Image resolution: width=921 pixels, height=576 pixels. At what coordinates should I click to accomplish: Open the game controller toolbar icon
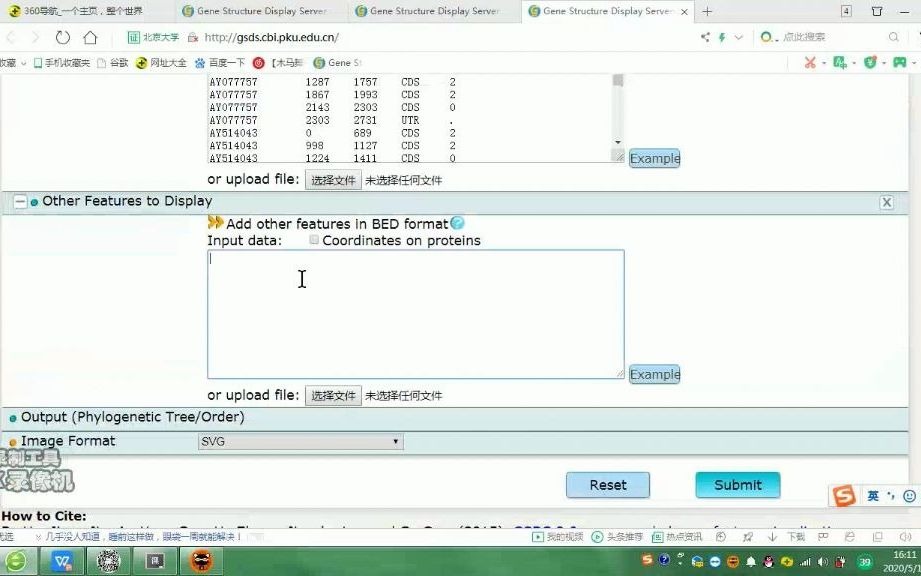click(x=898, y=60)
